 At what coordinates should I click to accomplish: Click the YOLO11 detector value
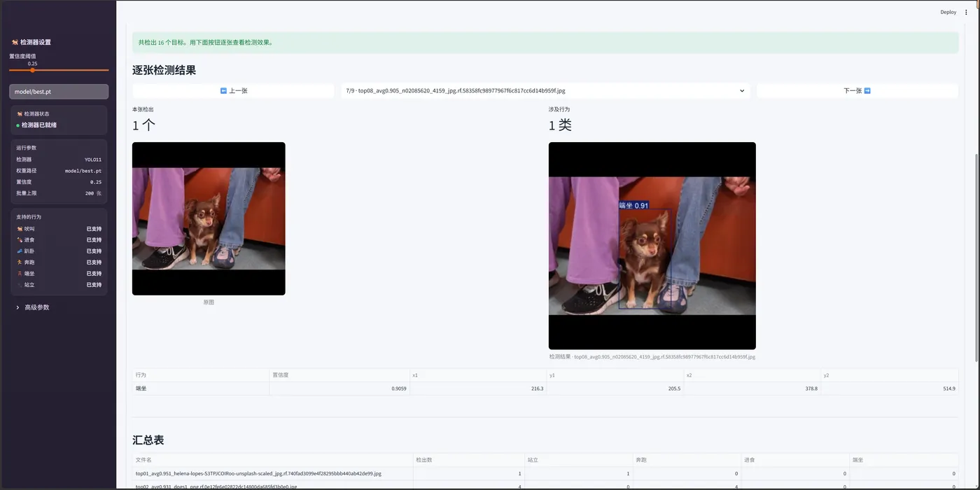(x=93, y=160)
